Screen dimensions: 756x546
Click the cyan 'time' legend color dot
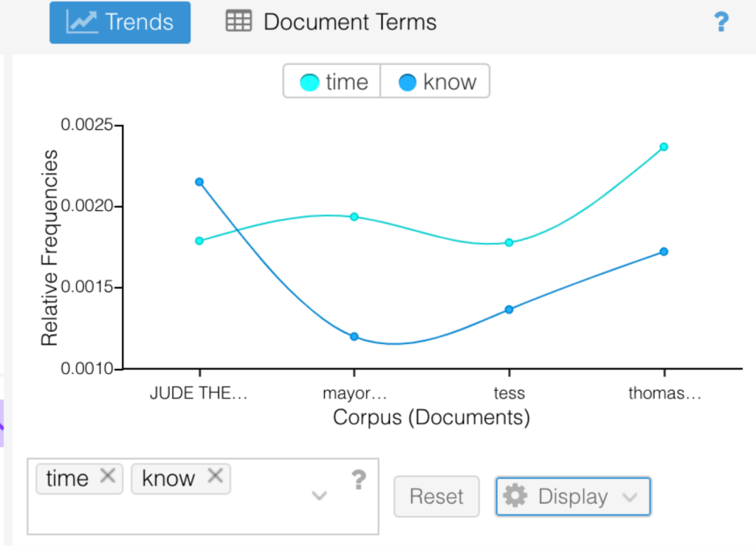pyautogui.click(x=311, y=83)
